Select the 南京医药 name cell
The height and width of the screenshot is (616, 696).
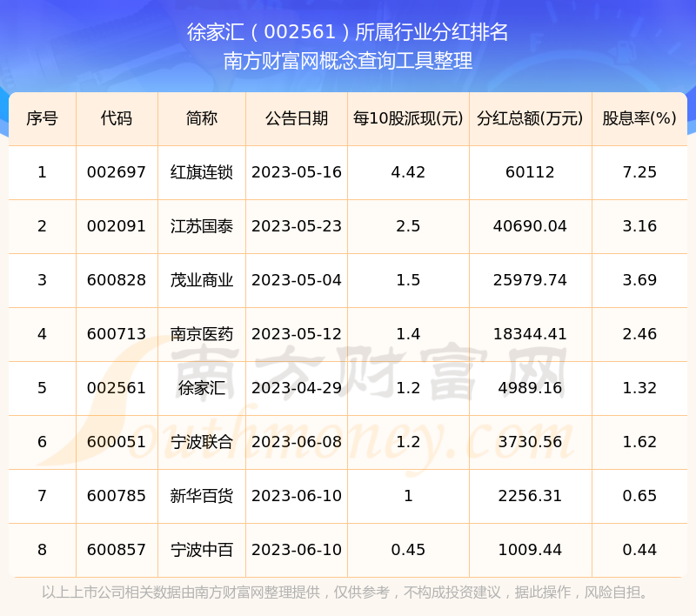[202, 334]
